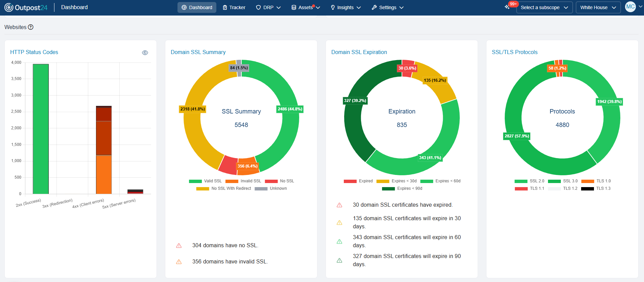Click the red warning icon for expired certificates
Screen dimensions: 644x282
(339, 205)
